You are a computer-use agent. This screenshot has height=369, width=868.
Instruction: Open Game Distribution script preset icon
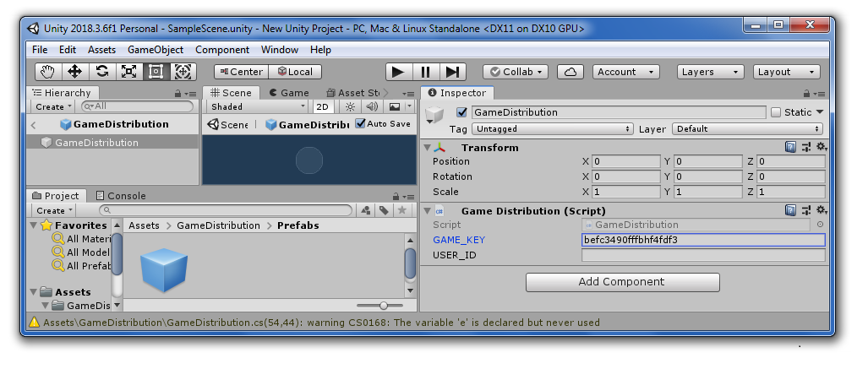[806, 210]
